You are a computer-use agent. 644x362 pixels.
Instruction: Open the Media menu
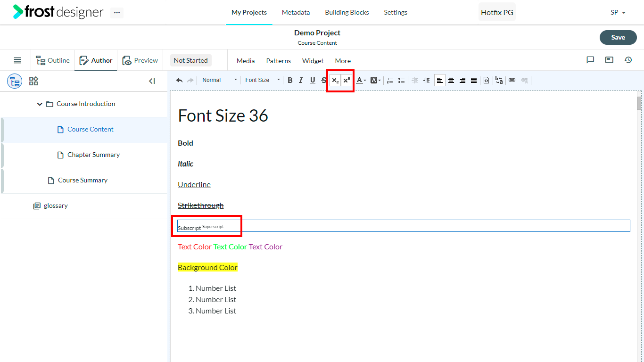tap(246, 61)
